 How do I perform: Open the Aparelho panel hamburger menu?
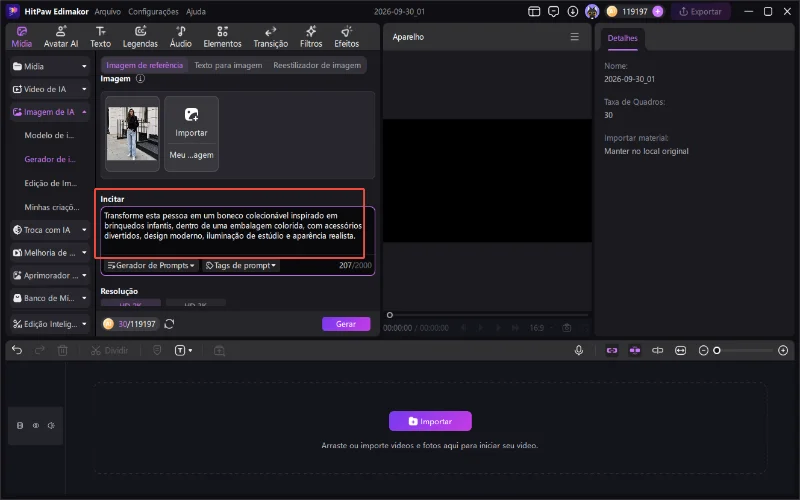574,37
